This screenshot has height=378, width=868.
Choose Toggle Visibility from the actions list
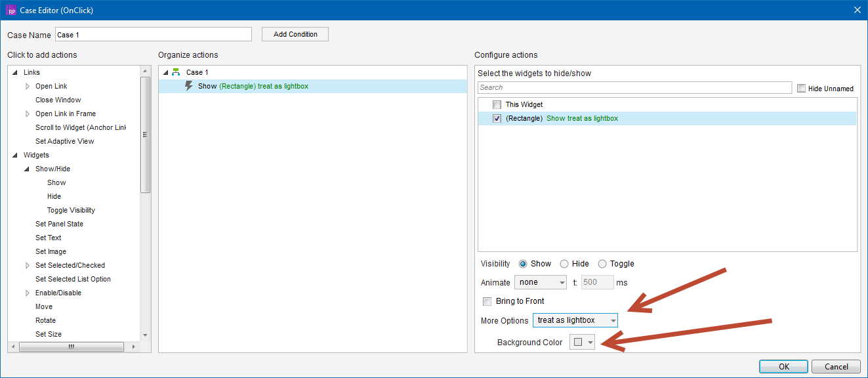(x=71, y=210)
